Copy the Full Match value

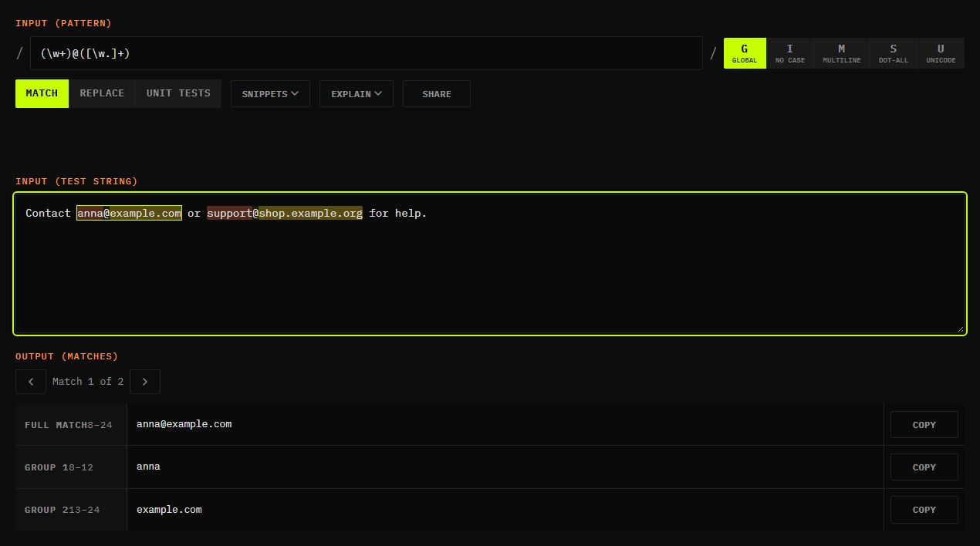tap(924, 425)
